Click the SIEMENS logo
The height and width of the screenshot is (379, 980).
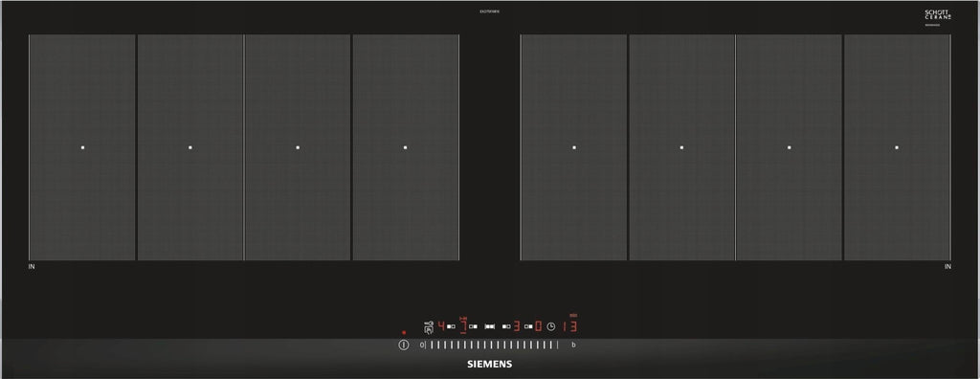click(x=490, y=364)
